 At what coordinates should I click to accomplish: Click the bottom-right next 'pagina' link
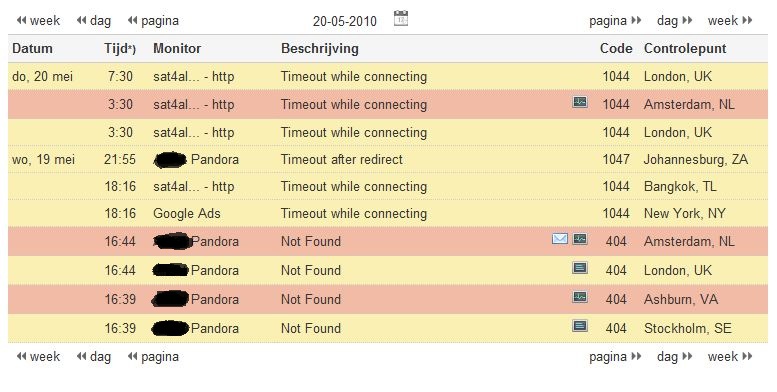pos(615,357)
